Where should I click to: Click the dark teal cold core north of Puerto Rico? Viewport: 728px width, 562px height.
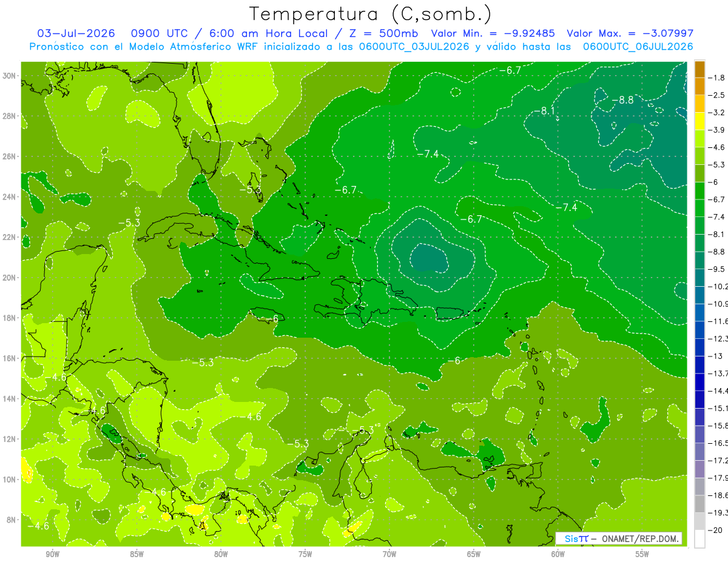click(430, 258)
